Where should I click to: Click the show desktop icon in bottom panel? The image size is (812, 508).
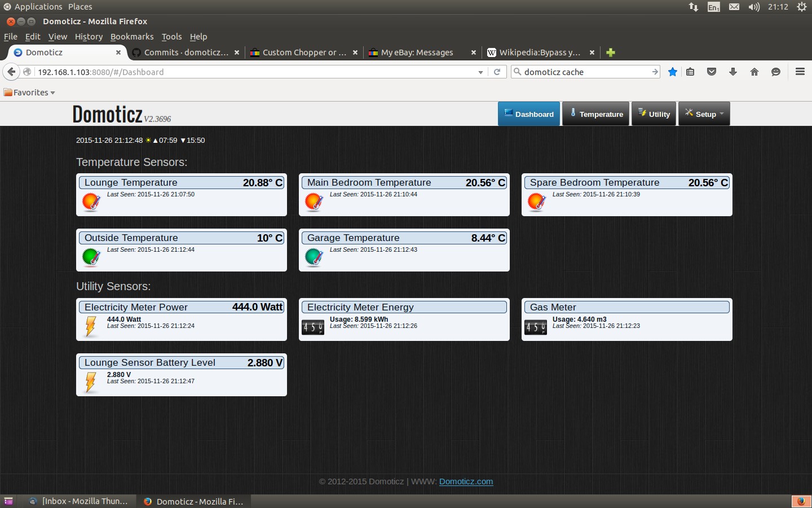point(8,501)
